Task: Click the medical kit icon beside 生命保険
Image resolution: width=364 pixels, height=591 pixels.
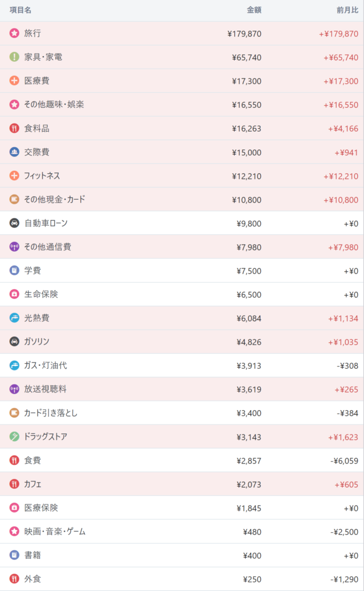Action: 14,294
